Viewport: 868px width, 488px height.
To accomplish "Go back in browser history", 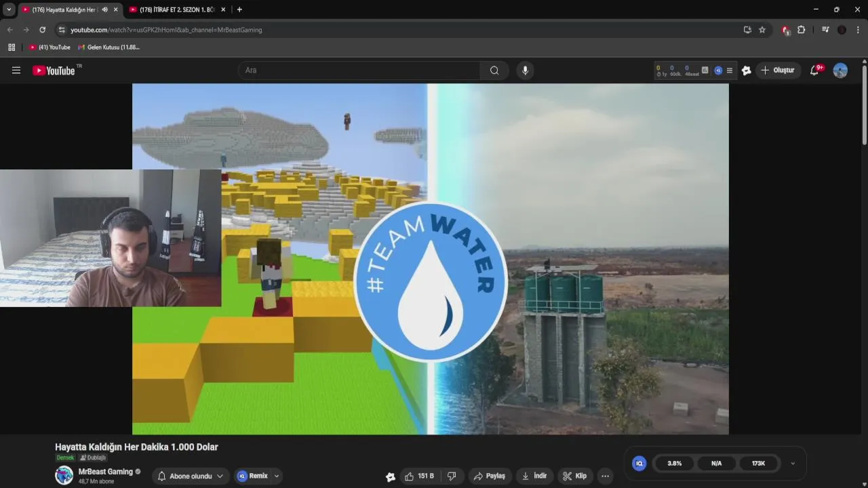I will [9, 30].
